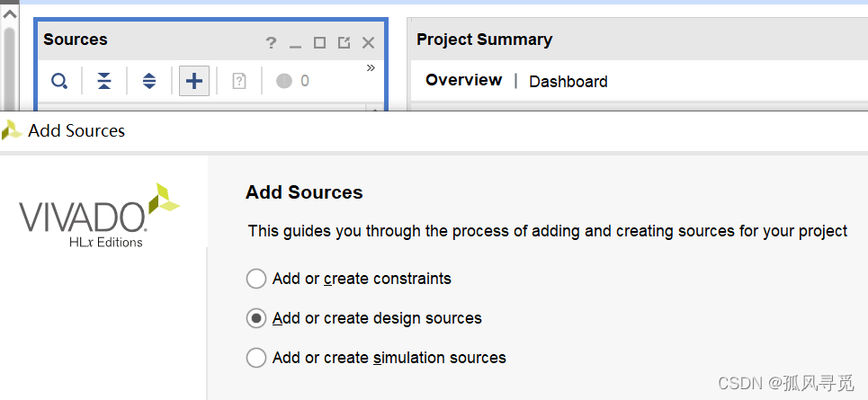Select Add or create constraints option
The height and width of the screenshot is (400, 868).
[x=256, y=279]
